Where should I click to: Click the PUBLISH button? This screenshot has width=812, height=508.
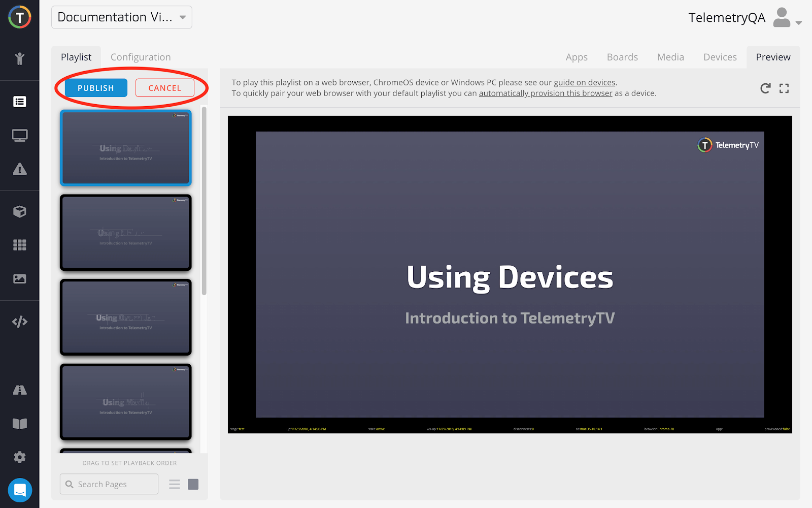pyautogui.click(x=96, y=88)
